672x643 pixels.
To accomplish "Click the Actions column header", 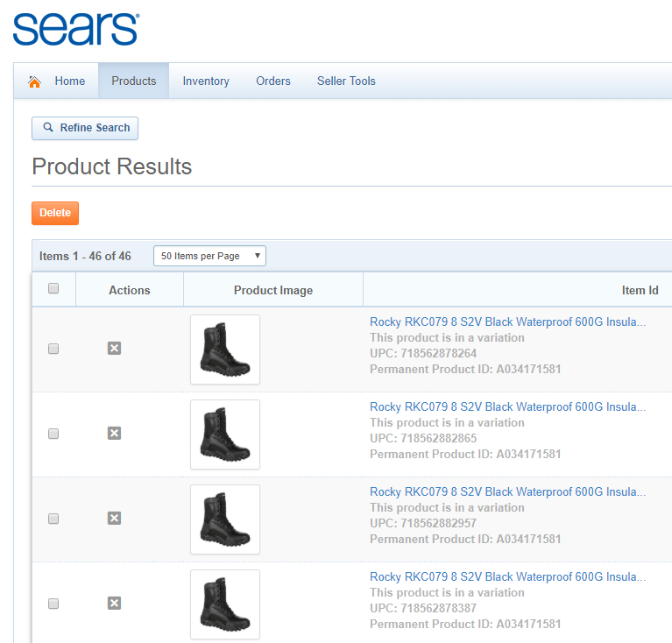I will (x=130, y=291).
